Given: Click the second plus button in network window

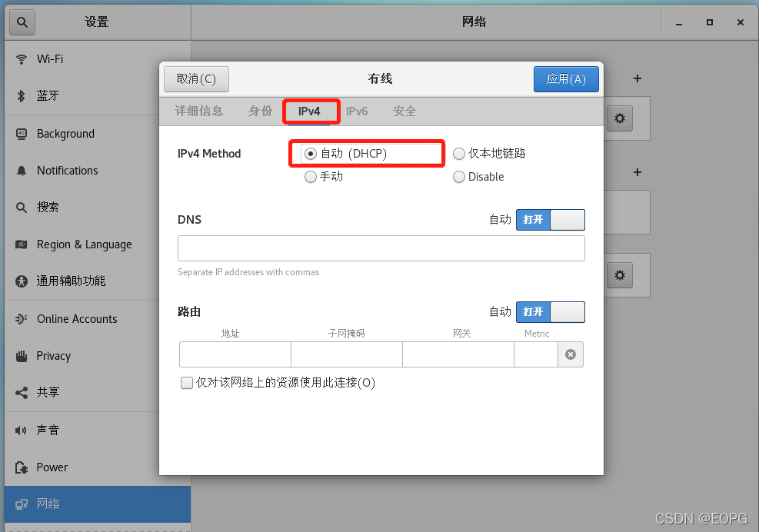Looking at the screenshot, I should click(637, 172).
